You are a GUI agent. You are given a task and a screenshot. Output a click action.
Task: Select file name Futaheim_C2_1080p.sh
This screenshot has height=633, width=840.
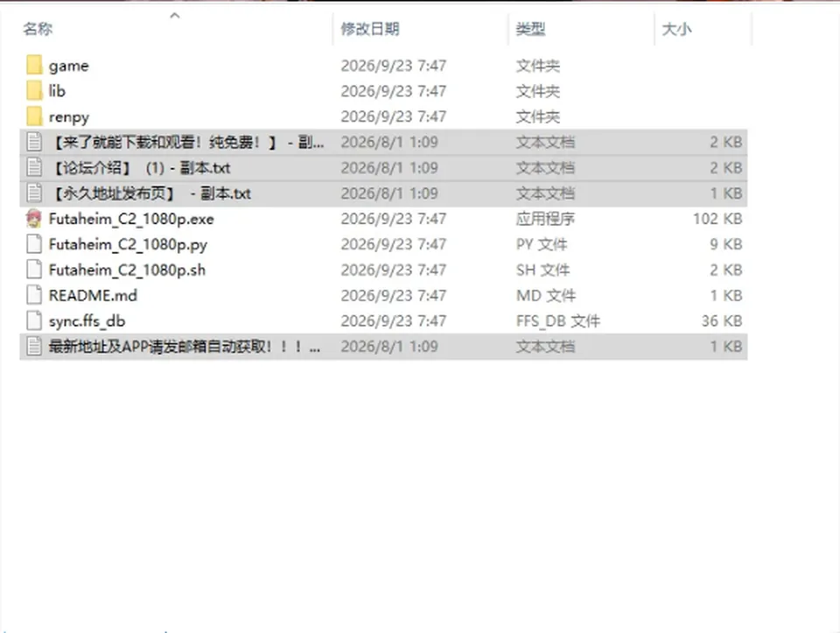click(x=127, y=270)
